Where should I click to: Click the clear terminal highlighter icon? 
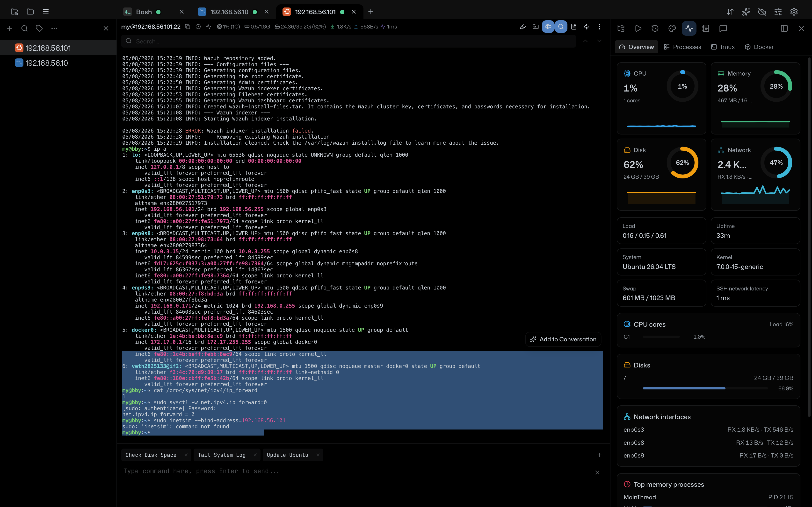tap(523, 27)
